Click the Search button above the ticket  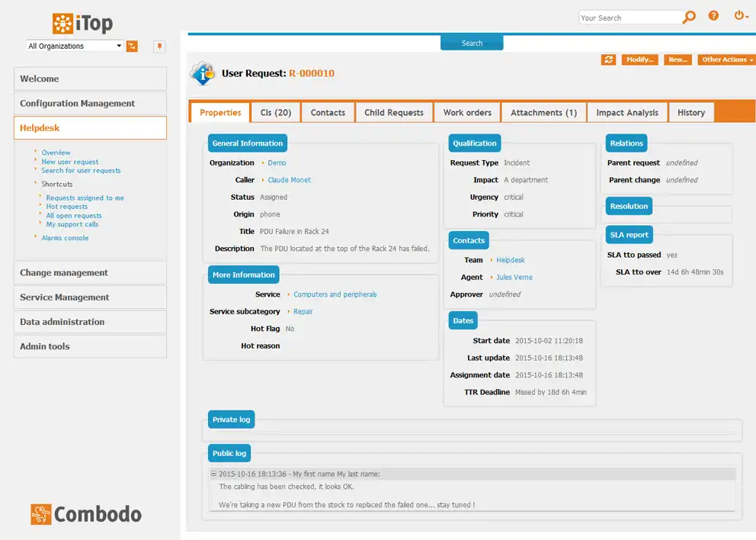pyautogui.click(x=472, y=43)
